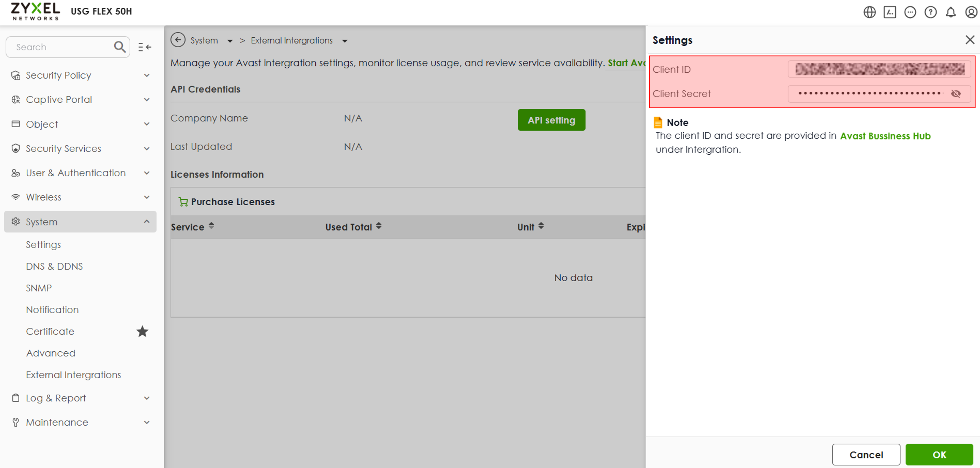Collapse the System menu chevron
The image size is (980, 468).
147,221
